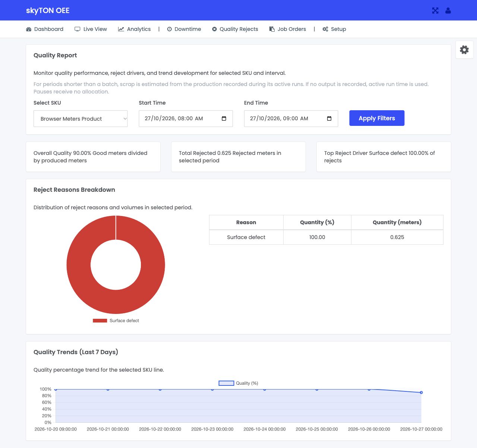This screenshot has height=448, width=477.
Task: Click the Quantity (%) column header
Action: click(x=317, y=222)
